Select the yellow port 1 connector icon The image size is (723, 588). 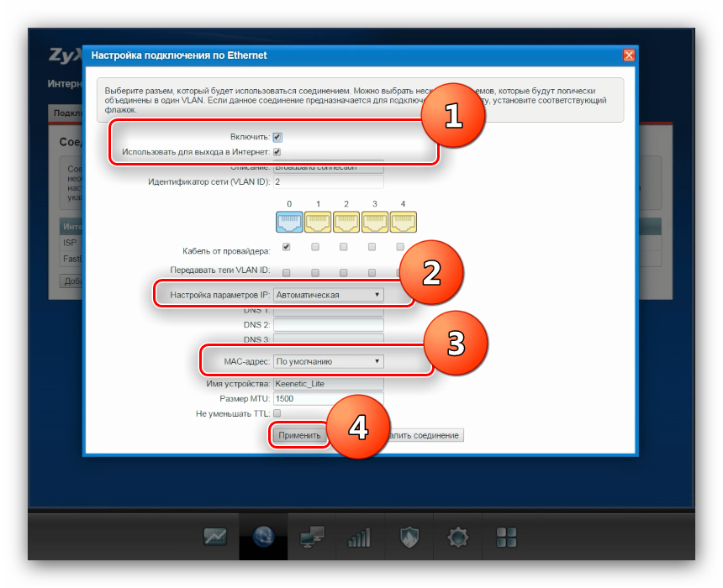(x=318, y=222)
